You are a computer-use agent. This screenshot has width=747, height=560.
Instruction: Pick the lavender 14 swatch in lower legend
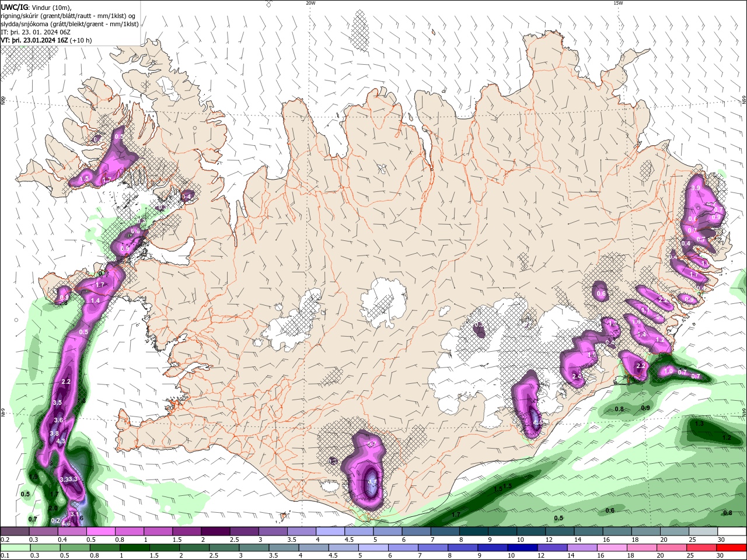click(x=582, y=548)
